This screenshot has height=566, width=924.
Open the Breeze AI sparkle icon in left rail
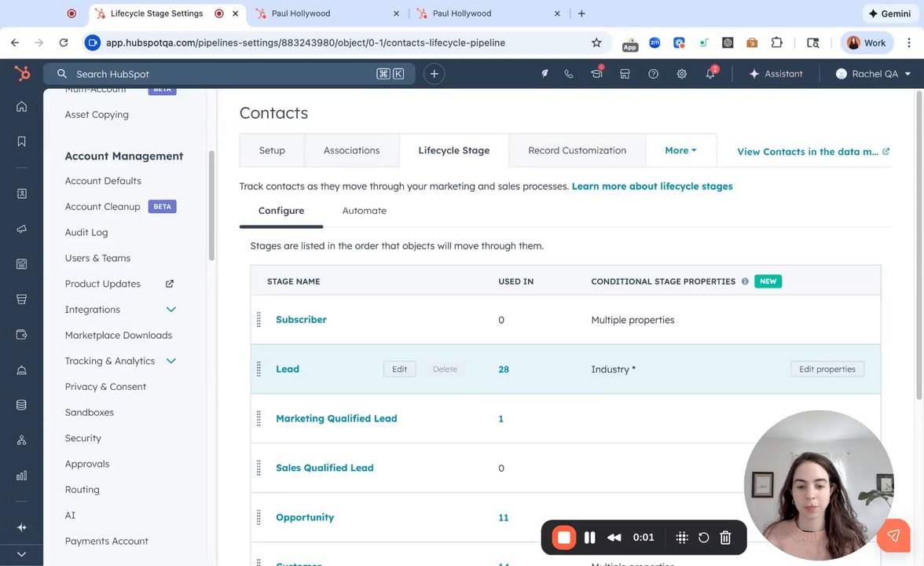[x=21, y=527]
